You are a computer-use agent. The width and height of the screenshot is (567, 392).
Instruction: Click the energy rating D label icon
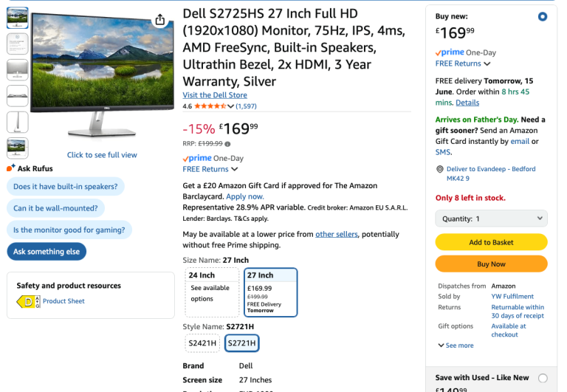(28, 301)
